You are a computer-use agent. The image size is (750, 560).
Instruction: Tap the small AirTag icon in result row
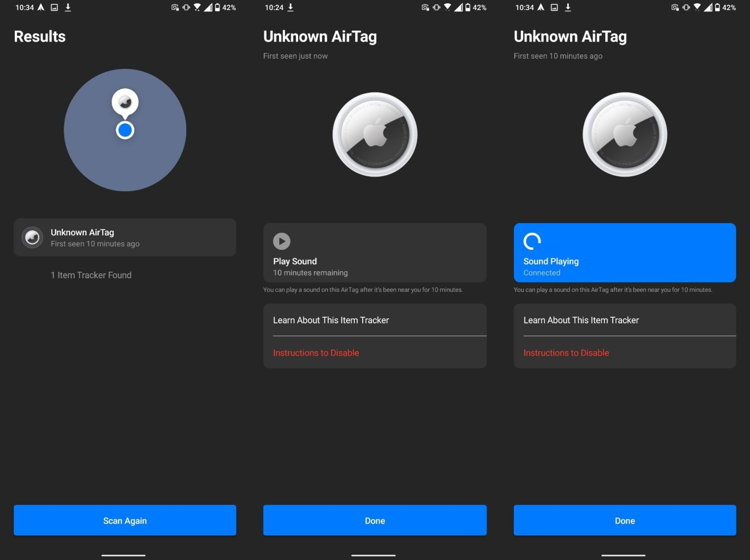(32, 237)
